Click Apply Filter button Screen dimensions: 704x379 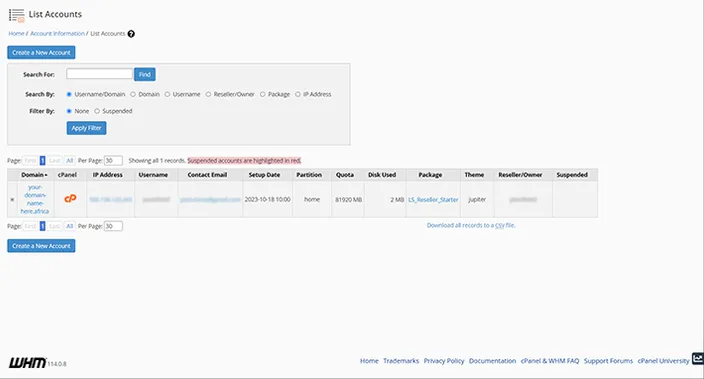[x=86, y=128]
